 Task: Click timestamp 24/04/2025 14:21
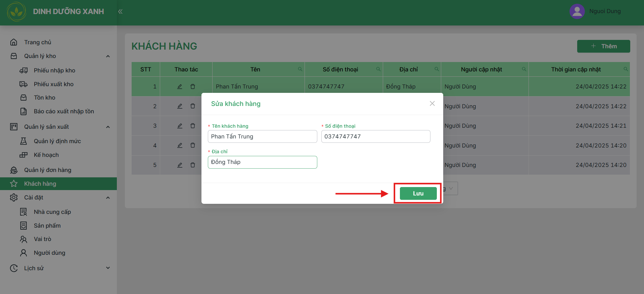tap(601, 126)
